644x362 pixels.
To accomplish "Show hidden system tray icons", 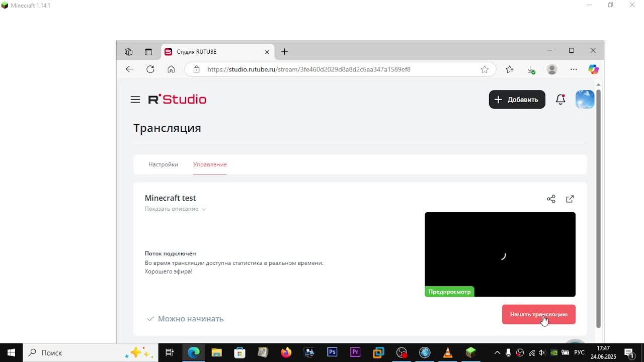I will pos(497,352).
